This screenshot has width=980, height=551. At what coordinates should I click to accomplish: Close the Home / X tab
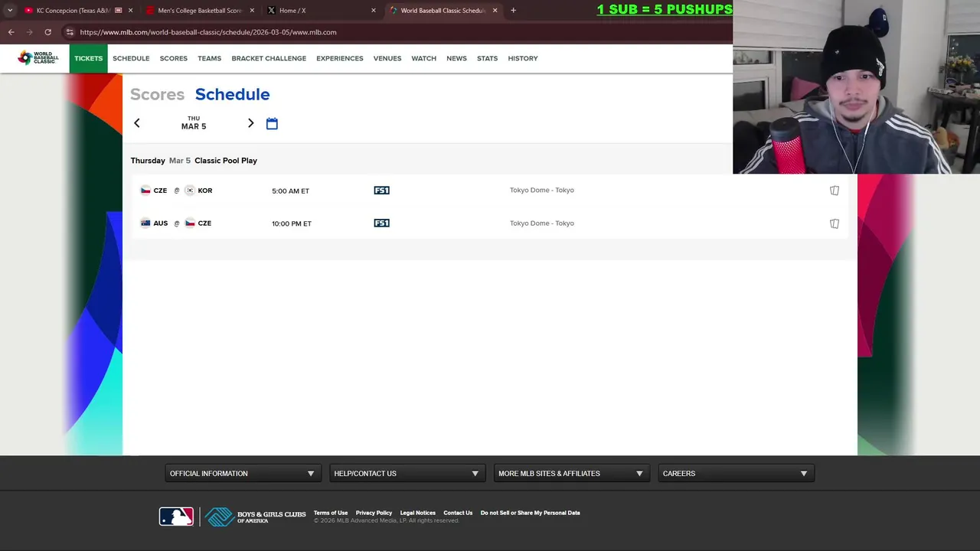pos(374,11)
